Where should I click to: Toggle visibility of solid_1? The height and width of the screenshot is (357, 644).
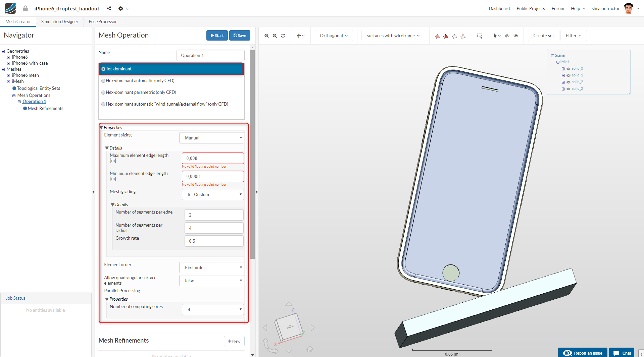pos(568,75)
